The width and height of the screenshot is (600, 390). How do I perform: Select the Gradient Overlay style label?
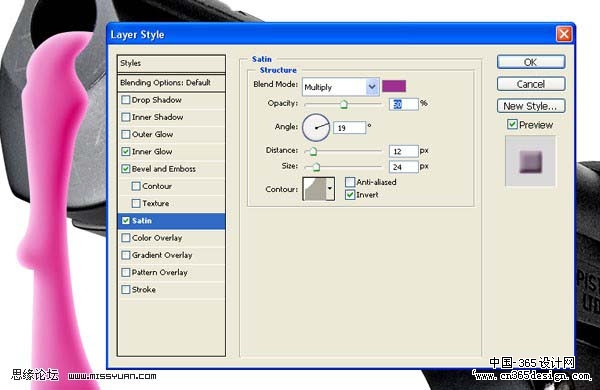point(162,255)
